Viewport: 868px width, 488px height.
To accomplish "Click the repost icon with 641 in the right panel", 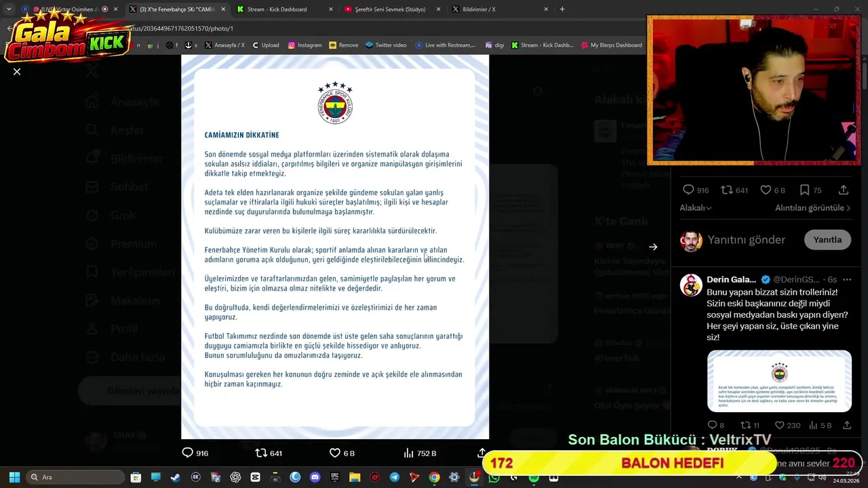I will pyautogui.click(x=727, y=190).
